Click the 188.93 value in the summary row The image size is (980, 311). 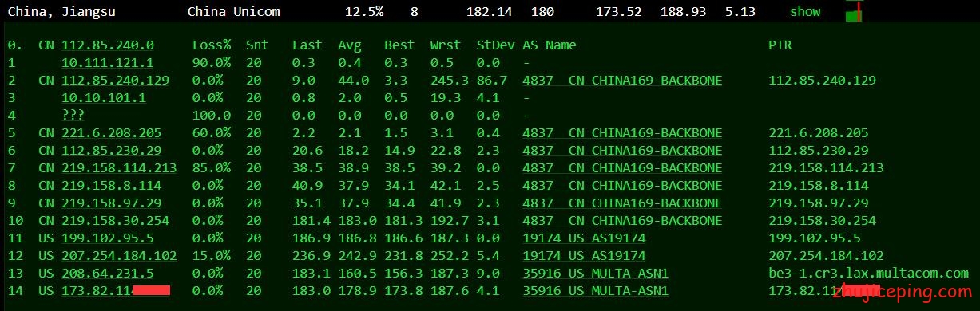(684, 12)
